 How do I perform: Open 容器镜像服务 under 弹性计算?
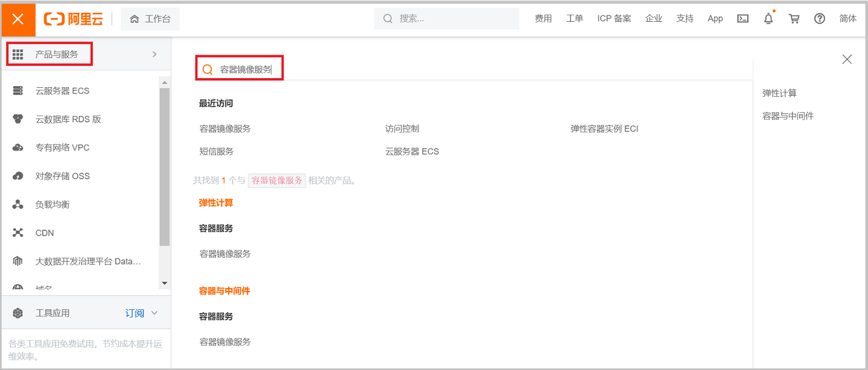pos(225,254)
